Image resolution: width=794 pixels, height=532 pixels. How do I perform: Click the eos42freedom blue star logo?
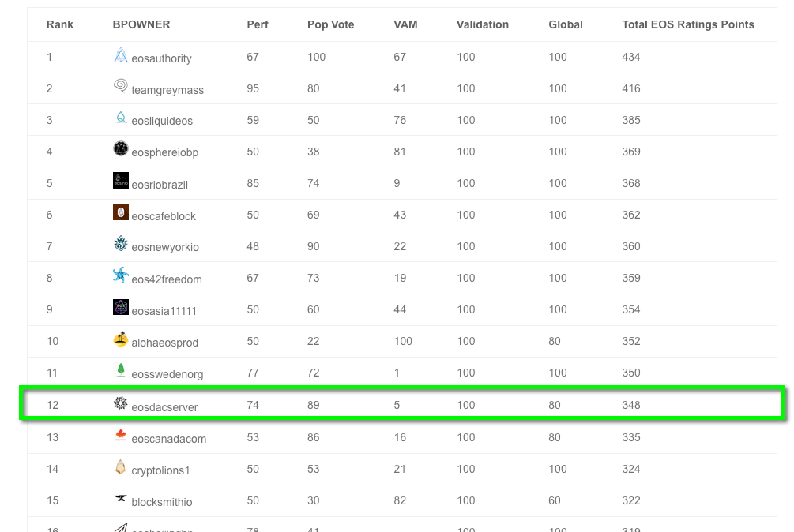click(x=121, y=275)
